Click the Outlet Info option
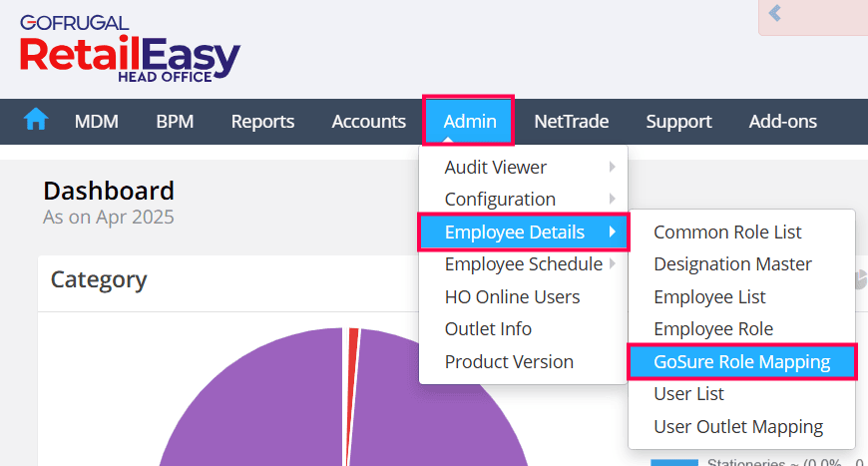This screenshot has height=466, width=868. tap(488, 329)
